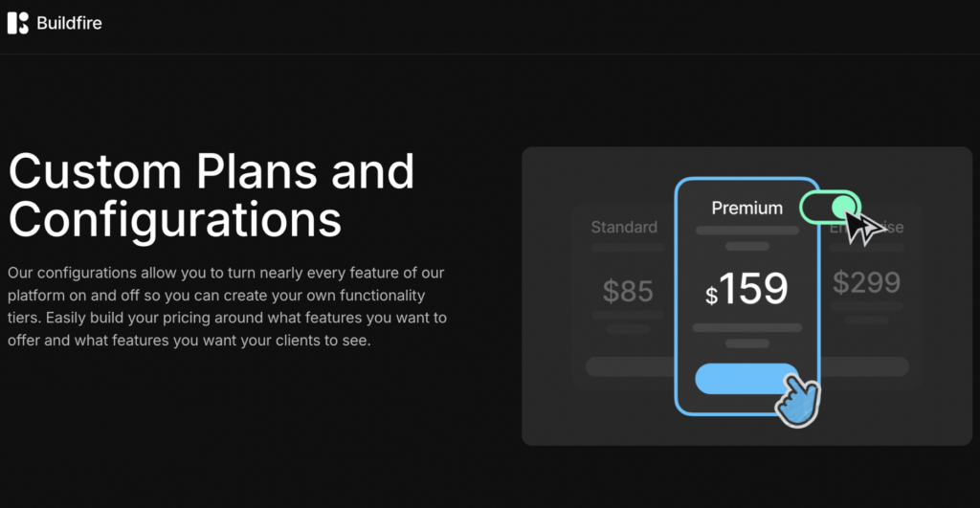
Task: Click the Standard plan gray button bar
Action: 630,366
